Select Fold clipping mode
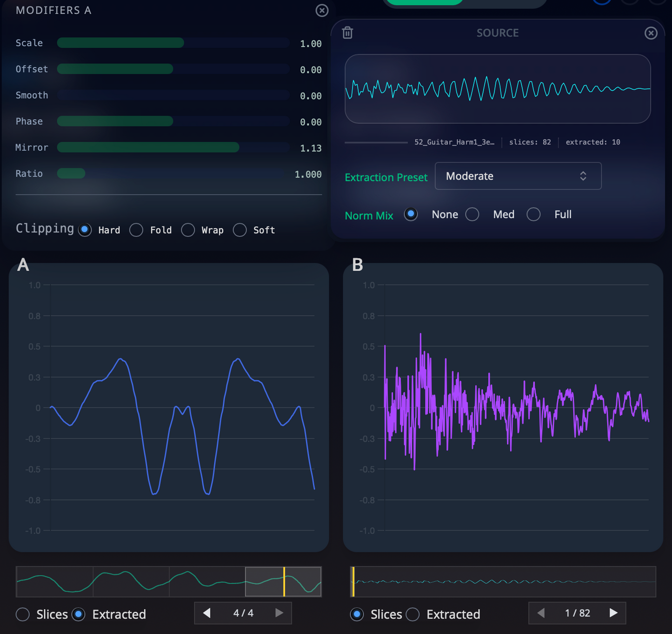 click(x=136, y=230)
